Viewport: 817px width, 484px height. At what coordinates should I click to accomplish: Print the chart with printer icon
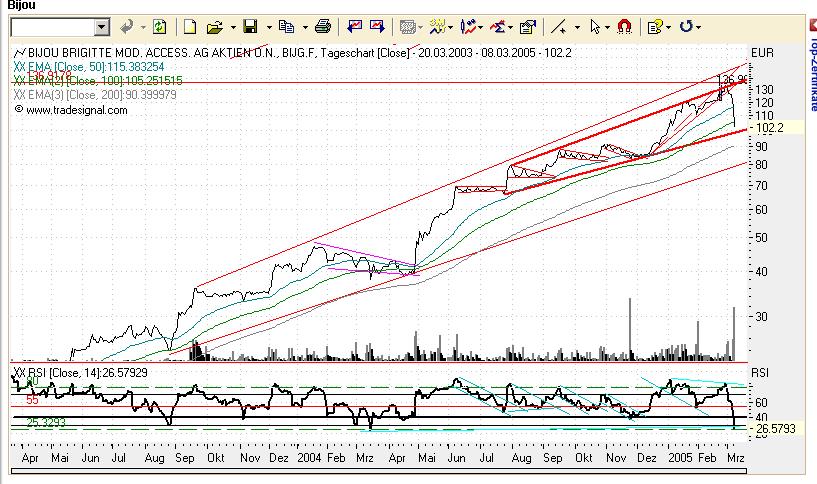pyautogui.click(x=323, y=27)
